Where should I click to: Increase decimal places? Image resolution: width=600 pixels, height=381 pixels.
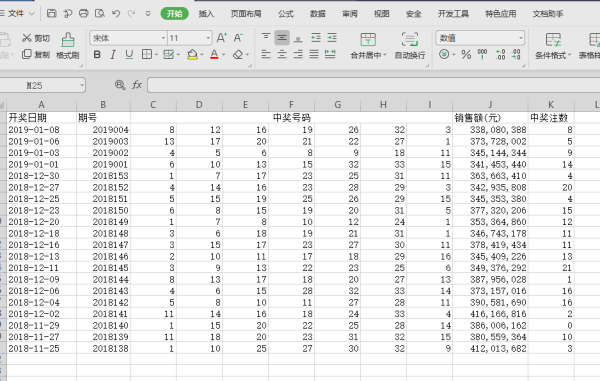pos(501,54)
